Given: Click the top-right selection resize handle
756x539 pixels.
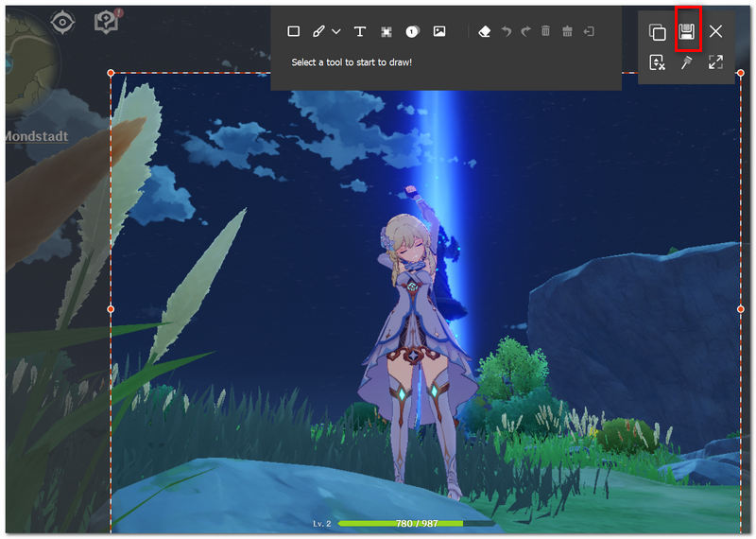Looking at the screenshot, I should (x=741, y=73).
